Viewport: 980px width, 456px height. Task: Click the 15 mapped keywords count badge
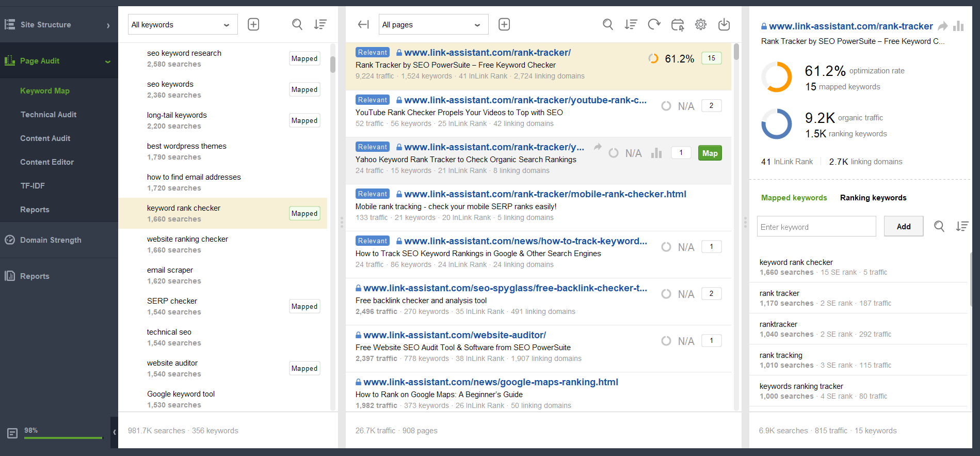[x=712, y=58]
